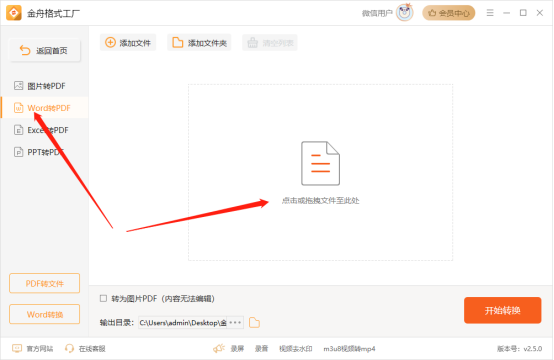Select 图片转PDF in sidebar
554x360 pixels.
coord(45,86)
